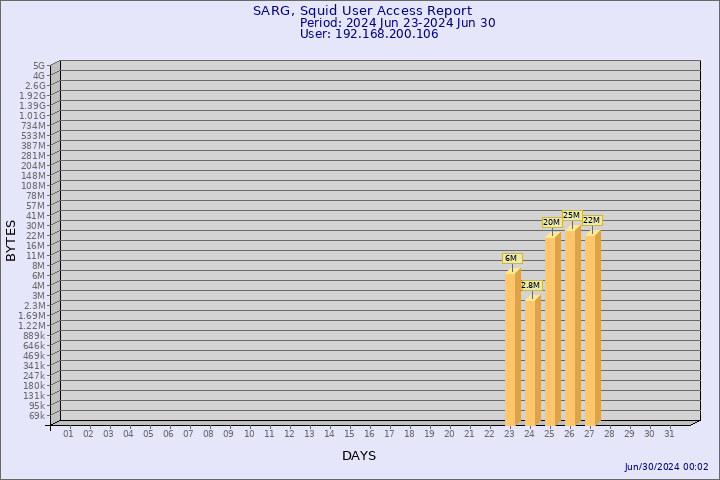Click the SARG, Squid User Access Report title
The image size is (720, 480).
click(x=362, y=11)
